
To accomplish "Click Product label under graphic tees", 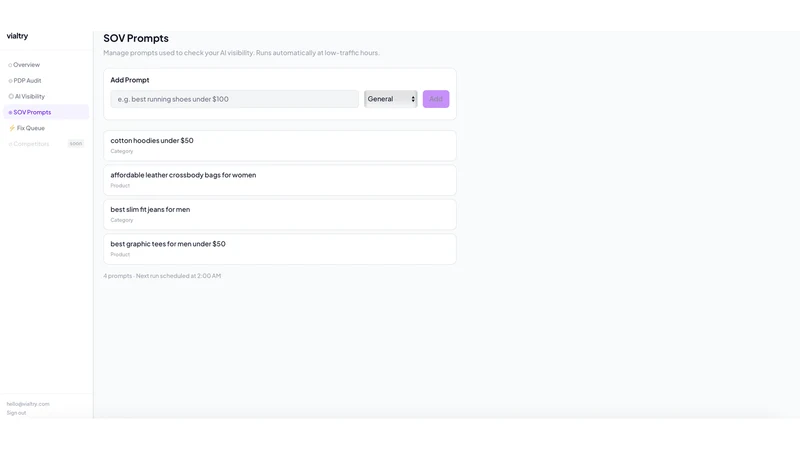I will [x=120, y=255].
